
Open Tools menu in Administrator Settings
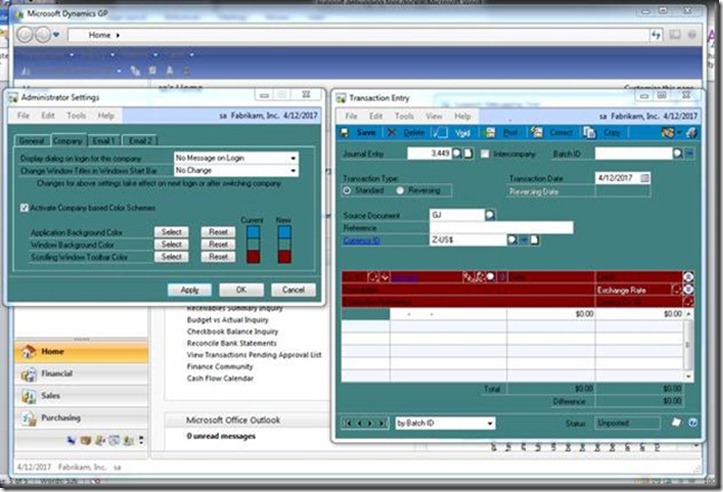click(x=76, y=116)
